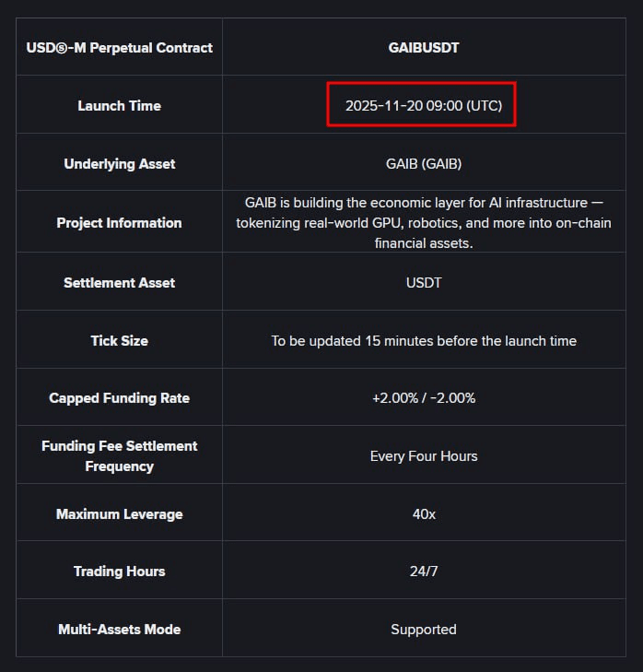The height and width of the screenshot is (672, 643).
Task: Click the 24/7 trading hours value
Action: [424, 571]
